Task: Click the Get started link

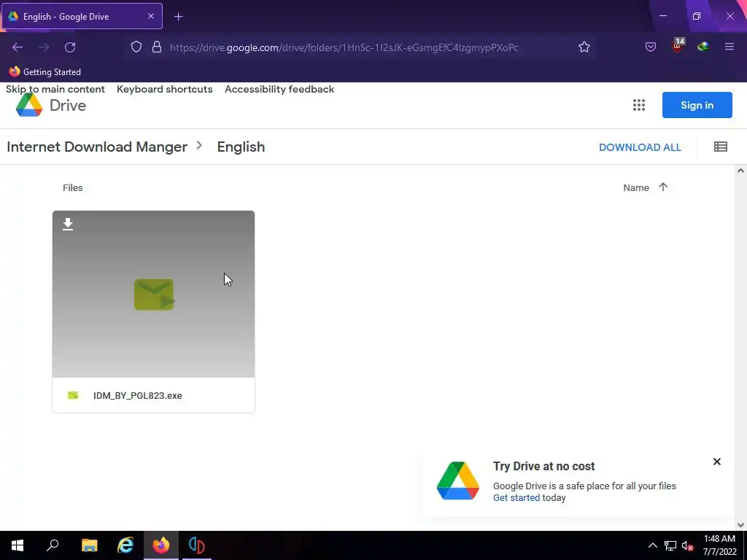Action: coord(516,497)
